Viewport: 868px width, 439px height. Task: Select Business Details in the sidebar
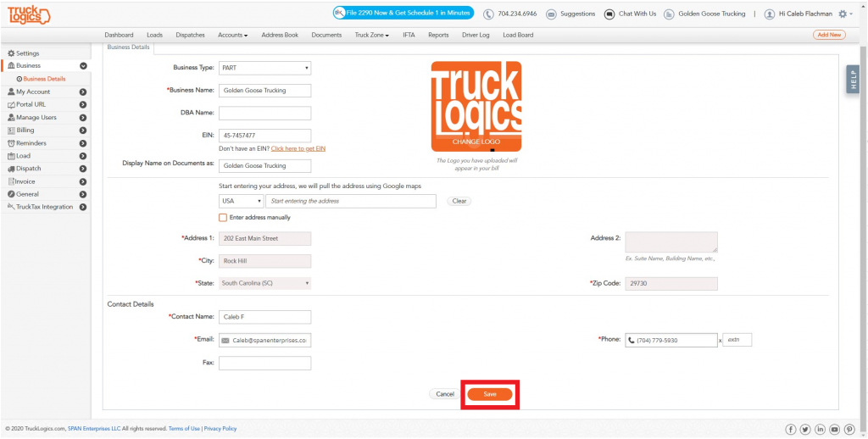click(x=44, y=79)
